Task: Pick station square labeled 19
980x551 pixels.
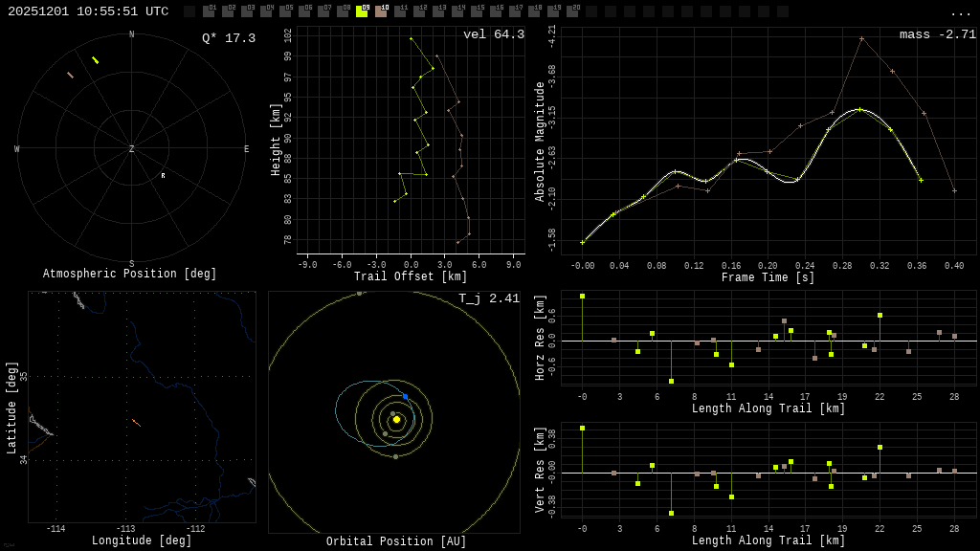Action: click(x=552, y=11)
